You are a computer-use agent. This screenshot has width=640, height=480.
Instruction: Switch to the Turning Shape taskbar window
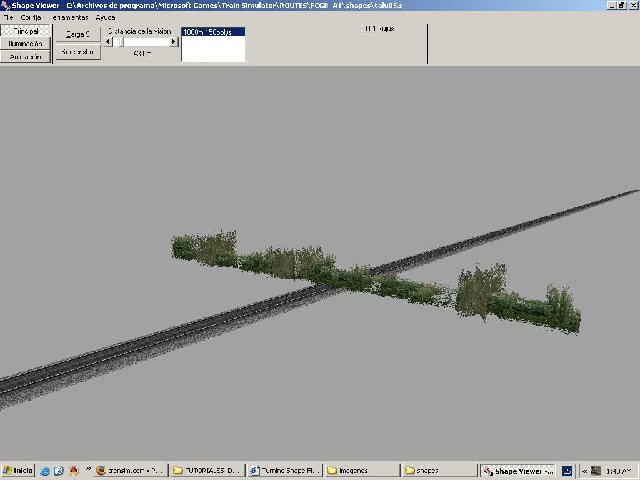pyautogui.click(x=283, y=470)
